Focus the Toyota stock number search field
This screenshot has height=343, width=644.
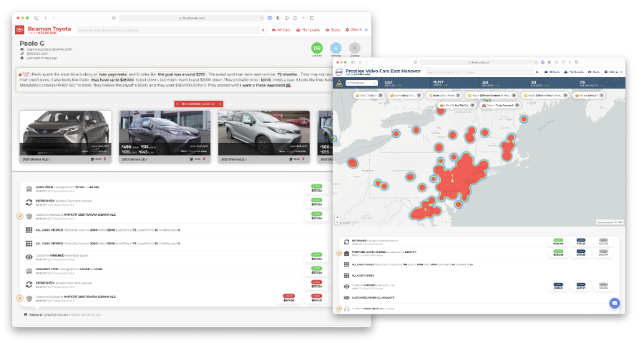pyautogui.click(x=168, y=30)
